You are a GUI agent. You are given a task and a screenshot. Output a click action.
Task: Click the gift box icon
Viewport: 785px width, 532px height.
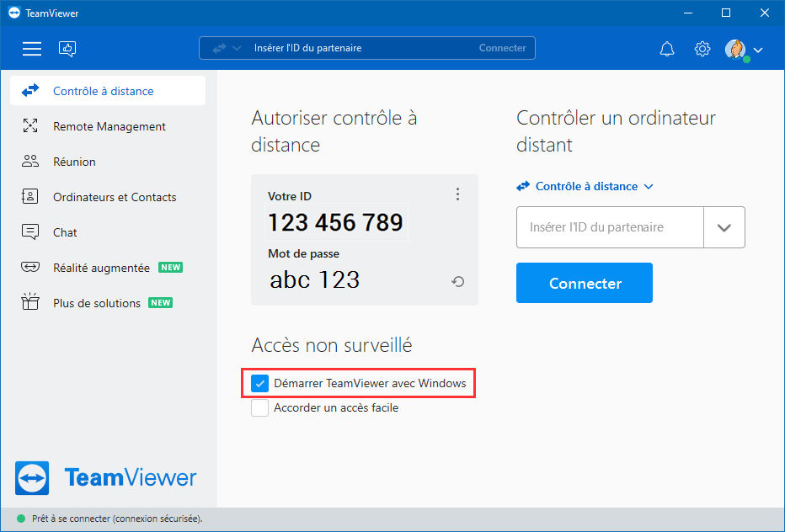pos(30,301)
